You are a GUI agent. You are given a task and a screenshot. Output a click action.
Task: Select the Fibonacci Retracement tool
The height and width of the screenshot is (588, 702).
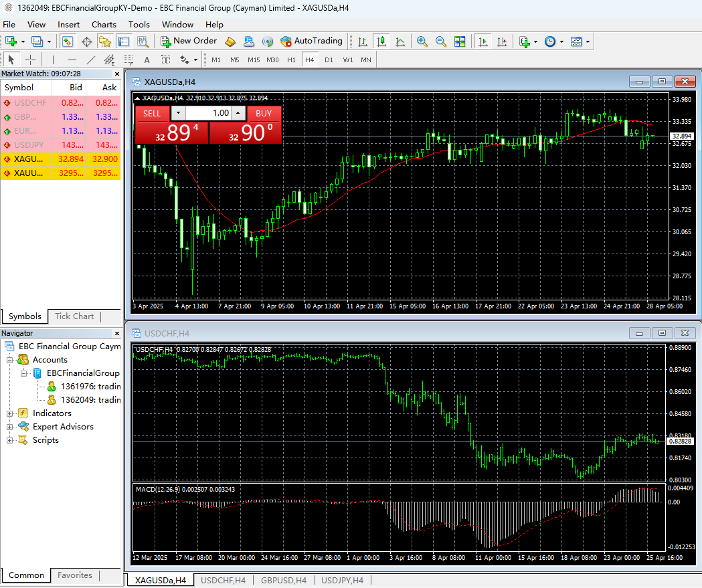coord(128,60)
